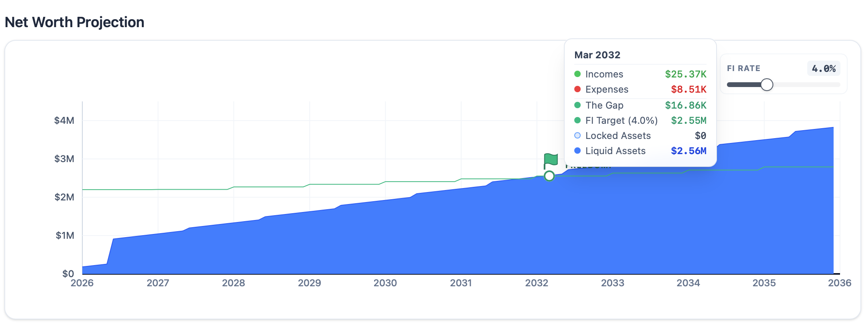Screen dimensions: 868x329
Task: Click the green freedom flag icon
Action: point(551,161)
